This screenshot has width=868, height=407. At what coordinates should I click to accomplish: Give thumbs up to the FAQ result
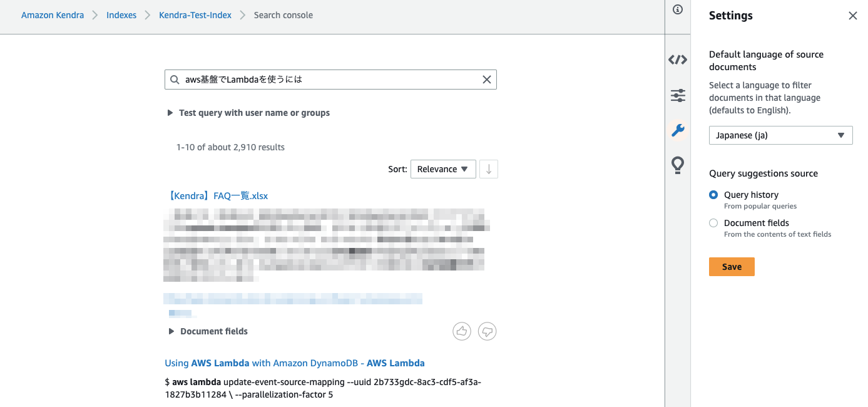tap(462, 331)
